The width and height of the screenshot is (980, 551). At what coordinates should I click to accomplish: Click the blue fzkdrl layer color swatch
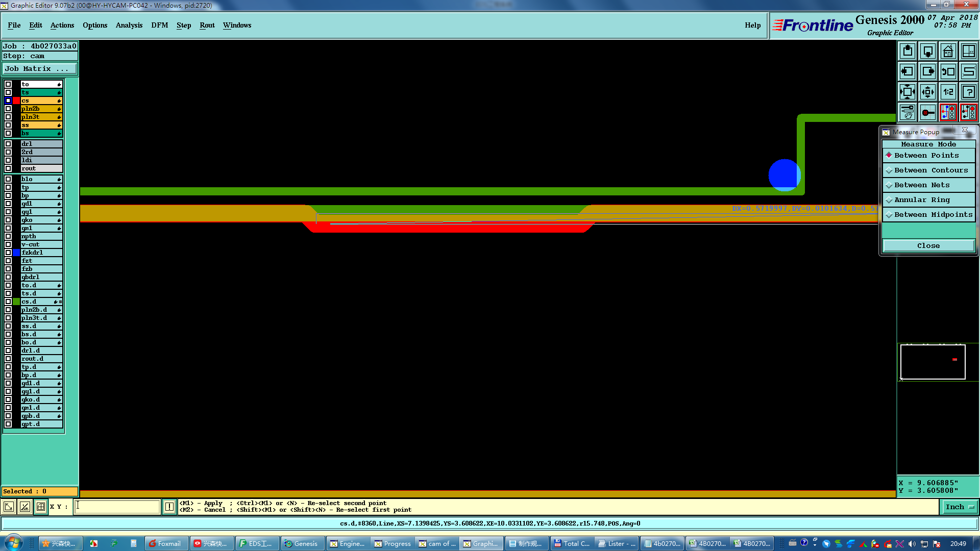(x=16, y=253)
